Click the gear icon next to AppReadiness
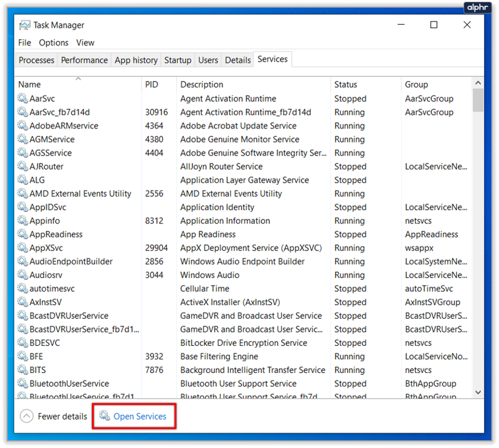The width and height of the screenshot is (499, 448). (22, 234)
